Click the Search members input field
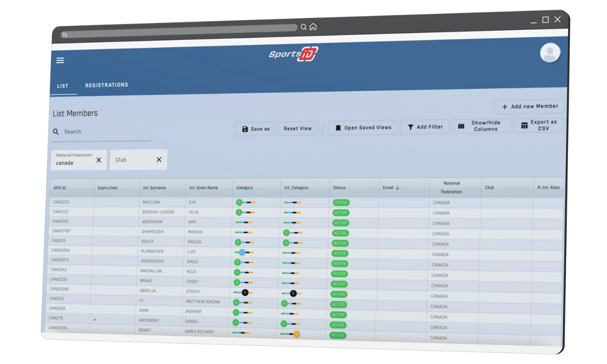This screenshot has height=364, width=607. tap(104, 132)
